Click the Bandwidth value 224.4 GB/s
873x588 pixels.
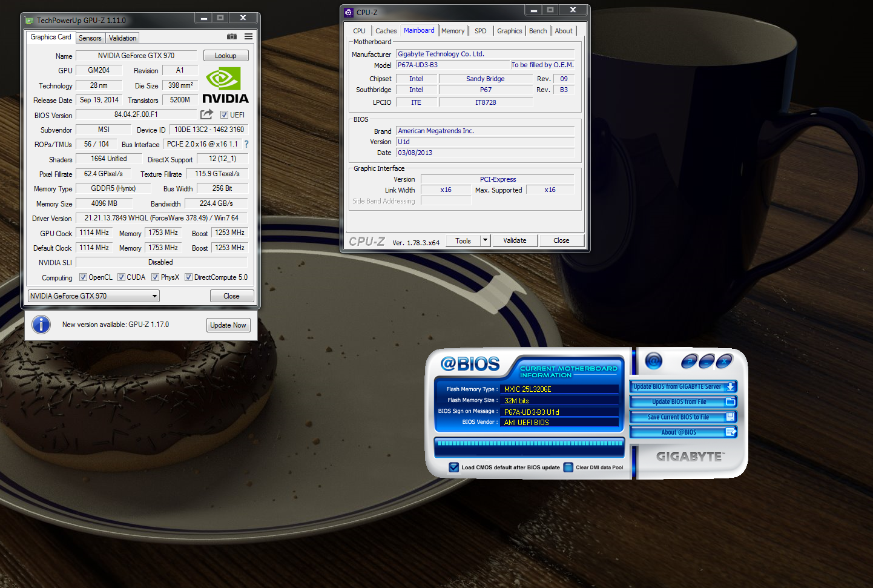click(x=216, y=203)
